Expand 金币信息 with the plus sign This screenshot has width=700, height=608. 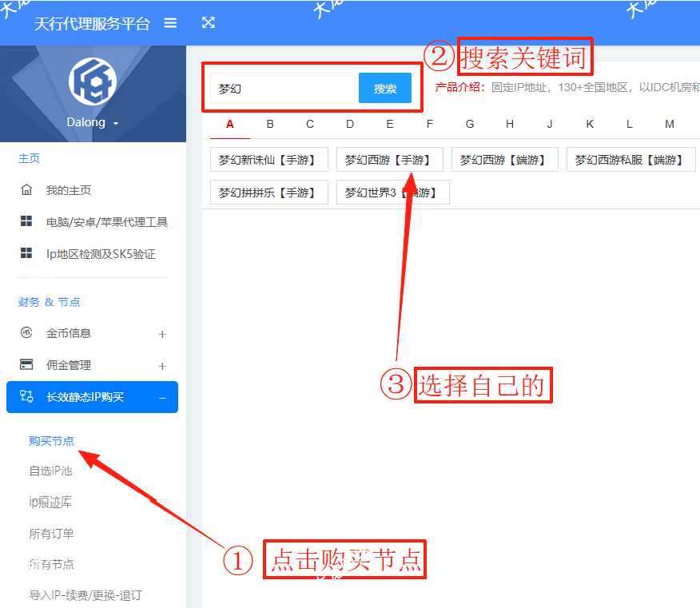162,334
